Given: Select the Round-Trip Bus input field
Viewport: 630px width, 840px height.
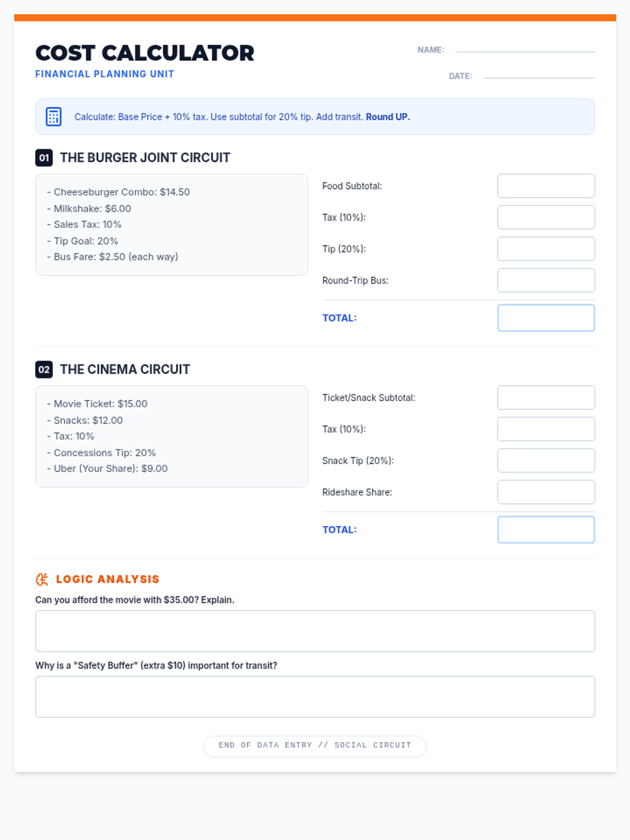Looking at the screenshot, I should pyautogui.click(x=546, y=280).
